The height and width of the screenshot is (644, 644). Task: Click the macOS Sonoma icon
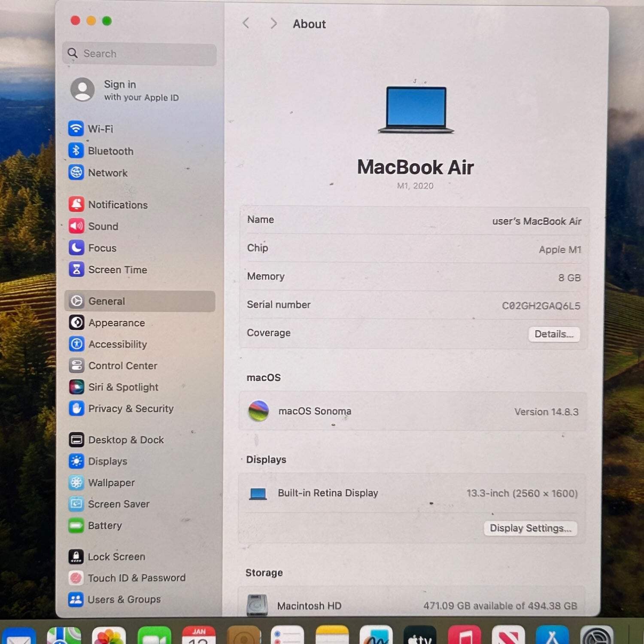point(258,411)
